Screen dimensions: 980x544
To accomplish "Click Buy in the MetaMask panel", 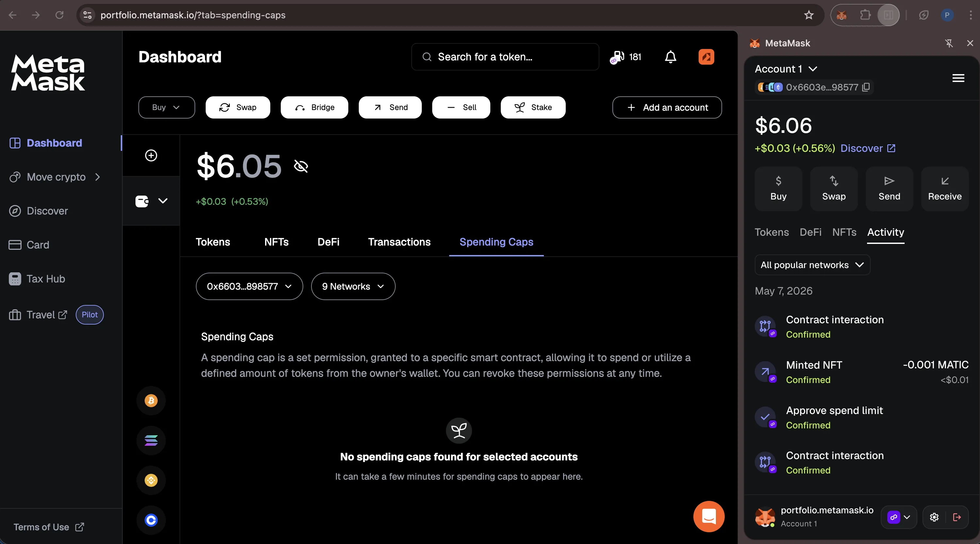I will pyautogui.click(x=778, y=189).
